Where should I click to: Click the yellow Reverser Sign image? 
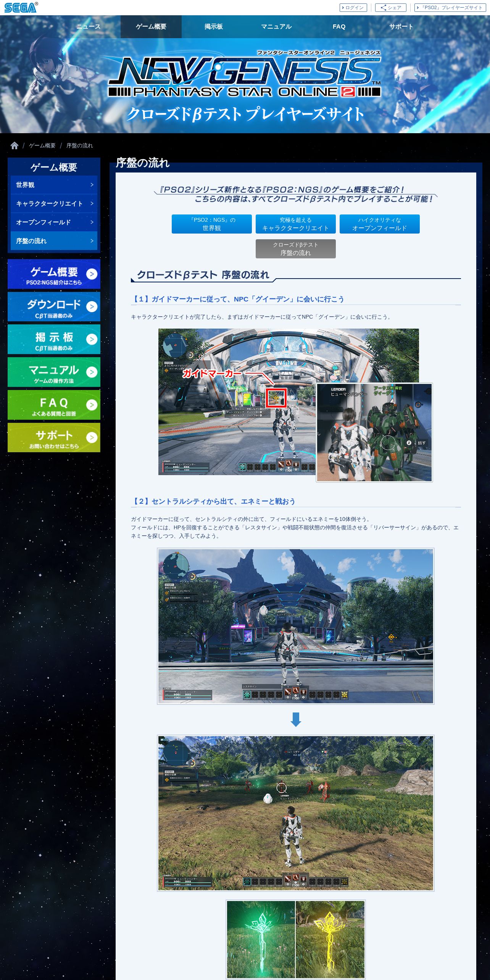tap(330, 940)
